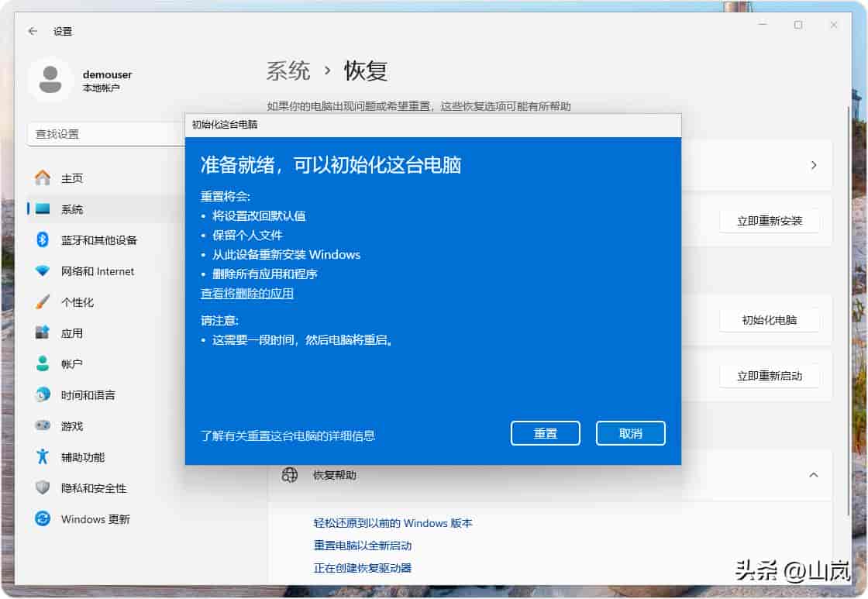The image size is (868, 599).
Task: Click the 恢复帮助 globe icon
Action: 290,475
